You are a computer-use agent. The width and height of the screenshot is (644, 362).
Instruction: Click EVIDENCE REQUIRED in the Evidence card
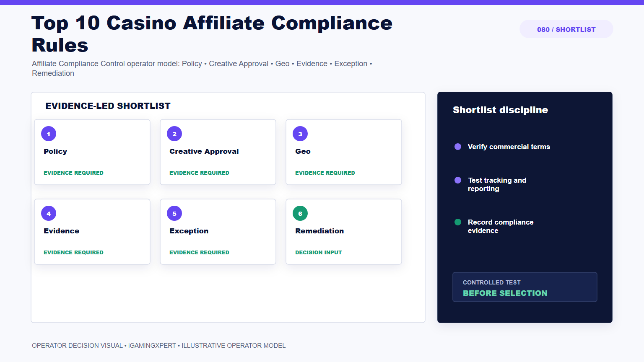(73, 252)
